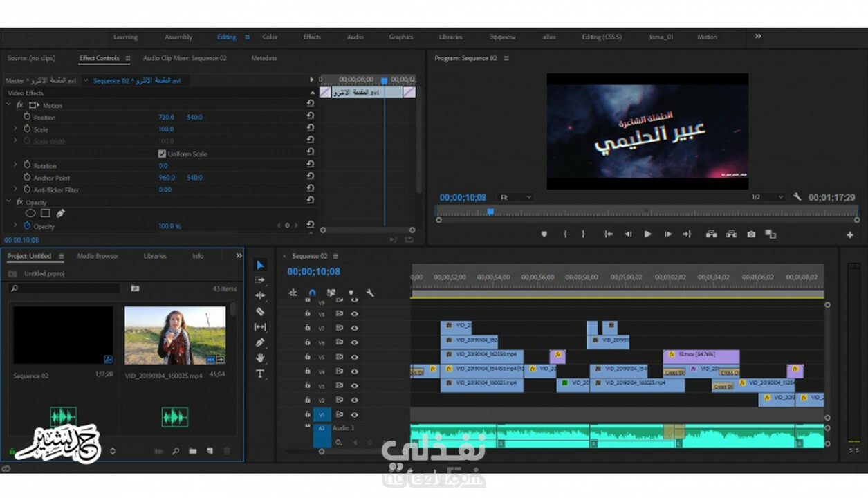
Task: Toggle Motion effect fx switch
Action: [19, 105]
